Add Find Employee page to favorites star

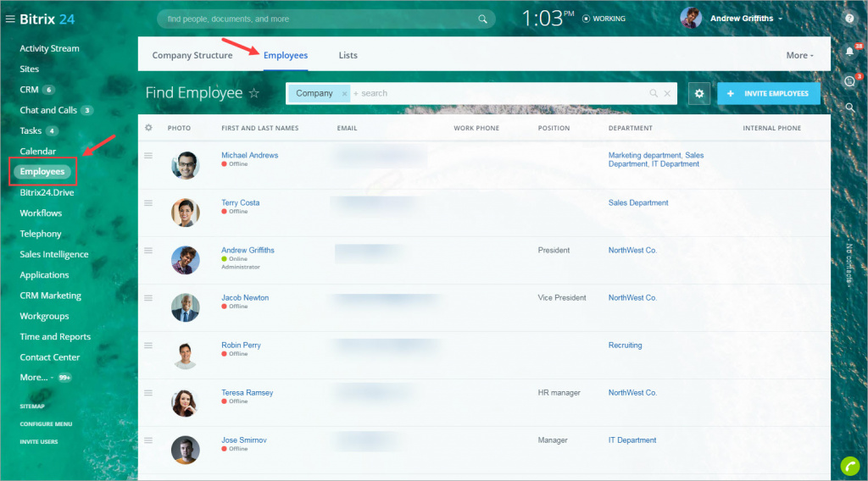254,93
